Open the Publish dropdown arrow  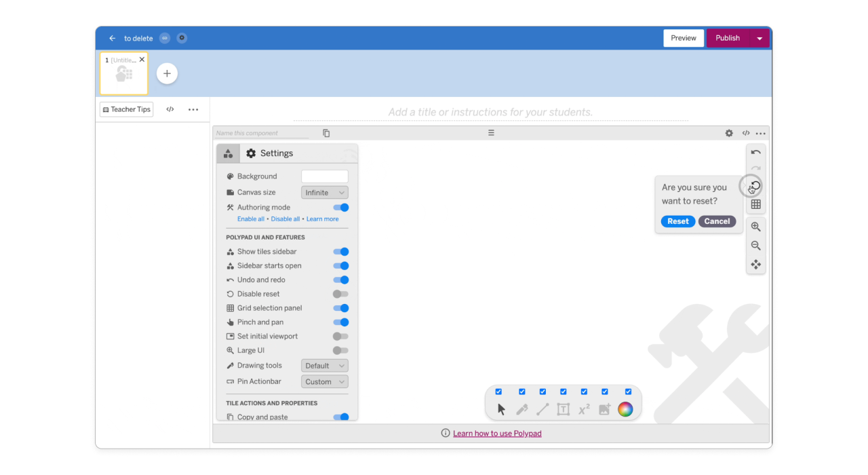759,38
